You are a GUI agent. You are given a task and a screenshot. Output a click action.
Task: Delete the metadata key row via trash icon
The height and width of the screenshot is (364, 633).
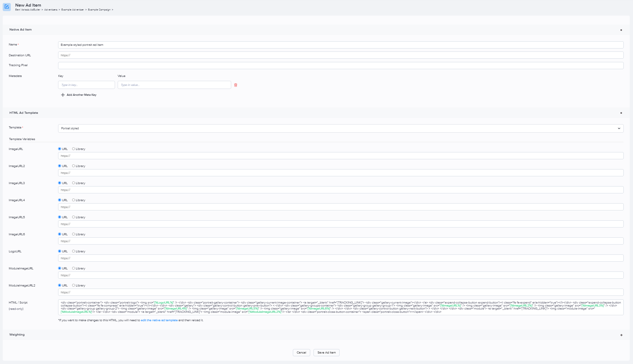236,85
